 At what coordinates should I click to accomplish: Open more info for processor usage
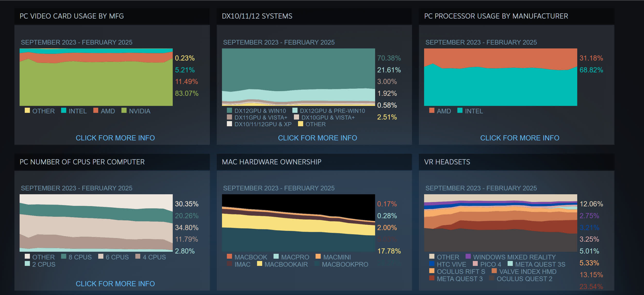pyautogui.click(x=519, y=138)
